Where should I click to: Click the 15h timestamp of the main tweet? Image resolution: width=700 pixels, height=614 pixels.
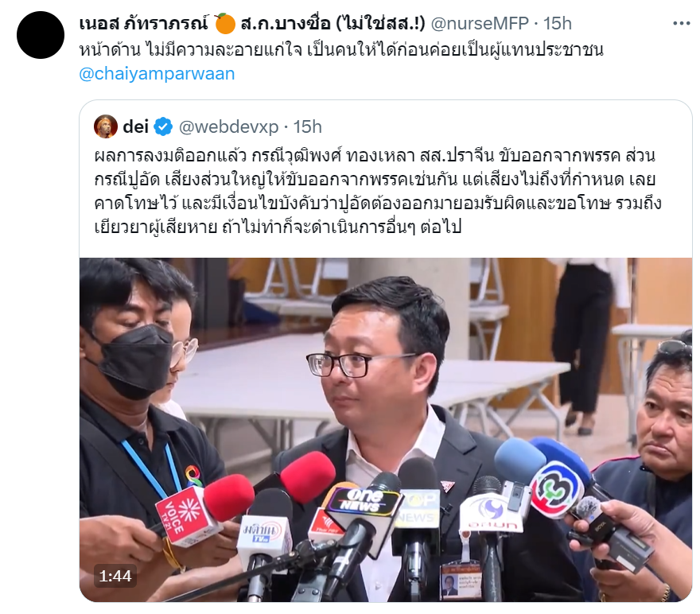tap(557, 23)
